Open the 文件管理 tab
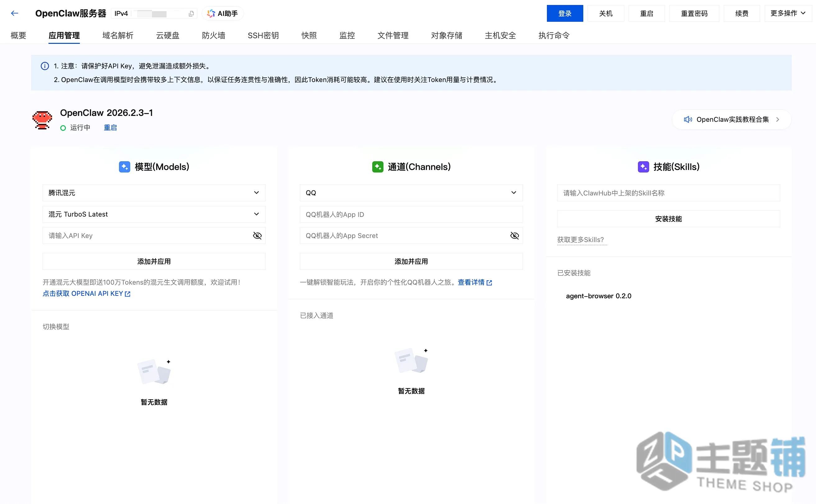The height and width of the screenshot is (504, 816). [x=393, y=35]
